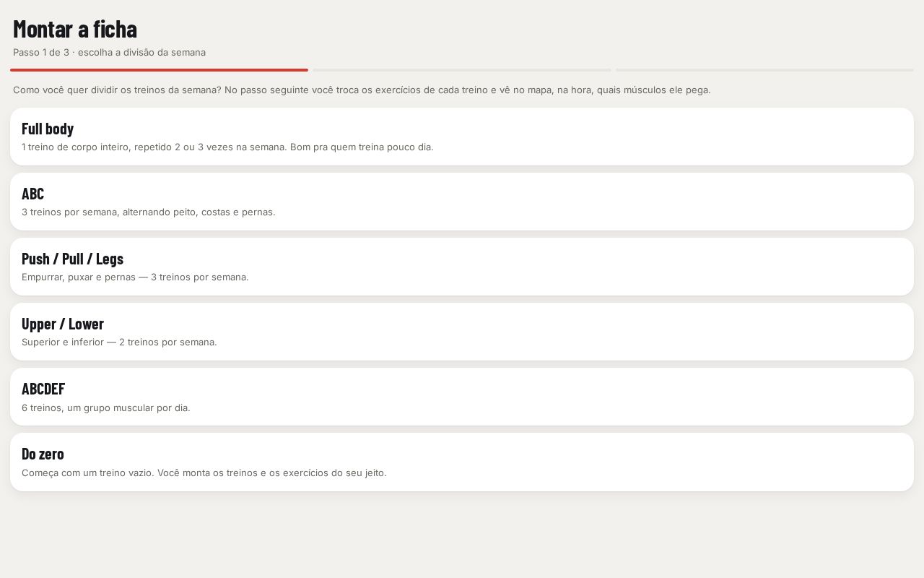Click the intro paragraph about dividing workouts
Screen dimensions: 924x578
362,90
